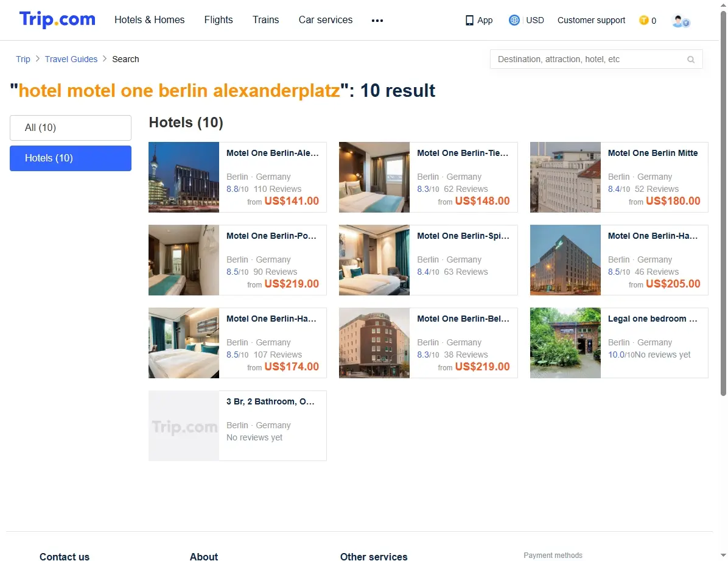The height and width of the screenshot is (561, 728).
Task: Open the App phone icon link
Action: pos(469,21)
